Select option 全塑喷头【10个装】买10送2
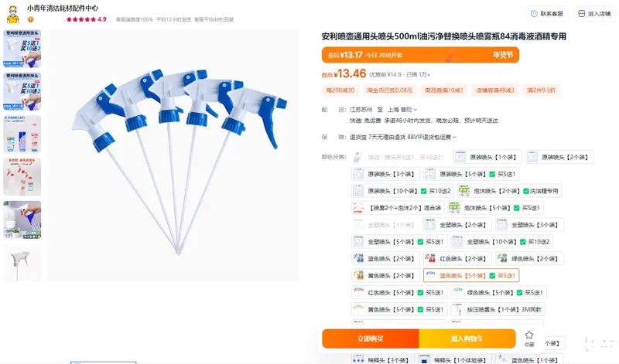This screenshot has width=619, height=364. click(x=501, y=242)
